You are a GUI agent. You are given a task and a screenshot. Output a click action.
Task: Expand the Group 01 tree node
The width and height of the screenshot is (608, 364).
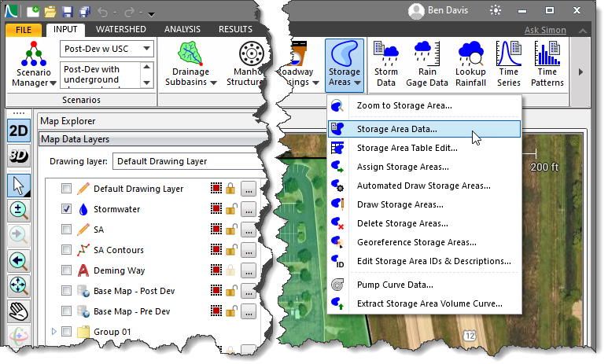[x=54, y=332]
